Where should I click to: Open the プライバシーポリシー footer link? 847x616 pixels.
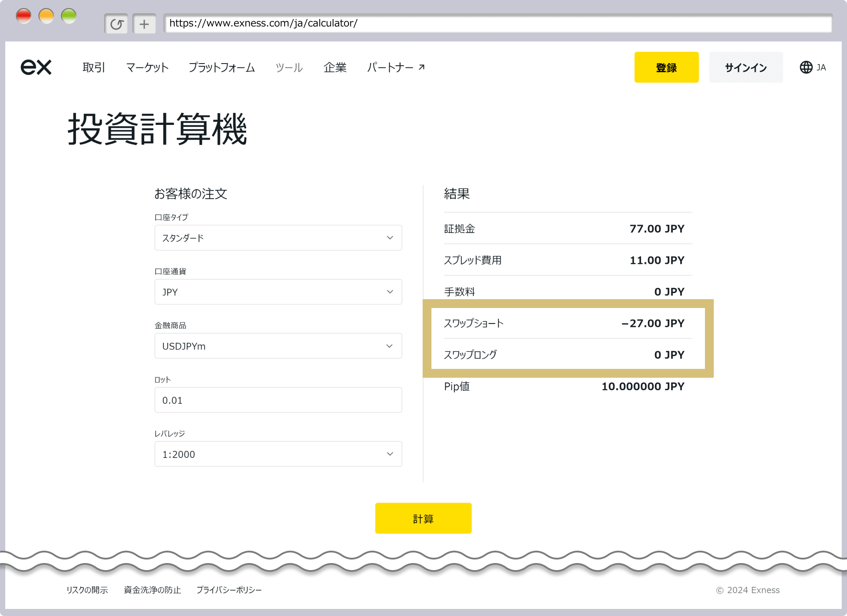(229, 590)
